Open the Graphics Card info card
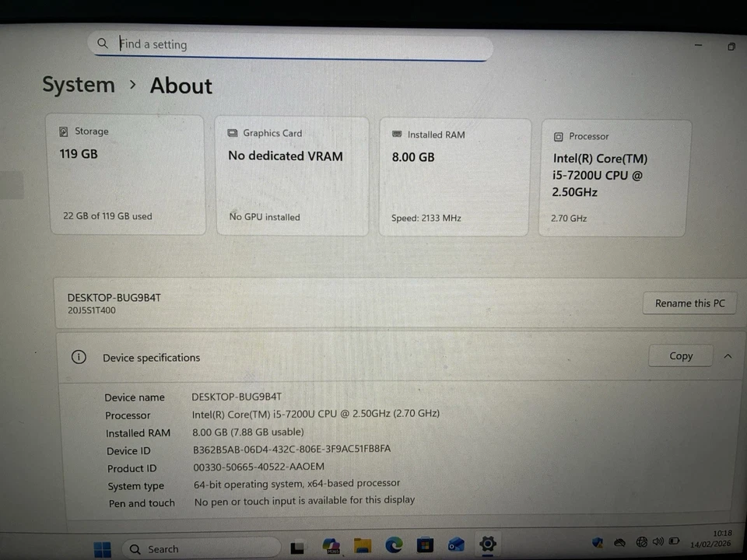This screenshot has height=560, width=747. 292,177
